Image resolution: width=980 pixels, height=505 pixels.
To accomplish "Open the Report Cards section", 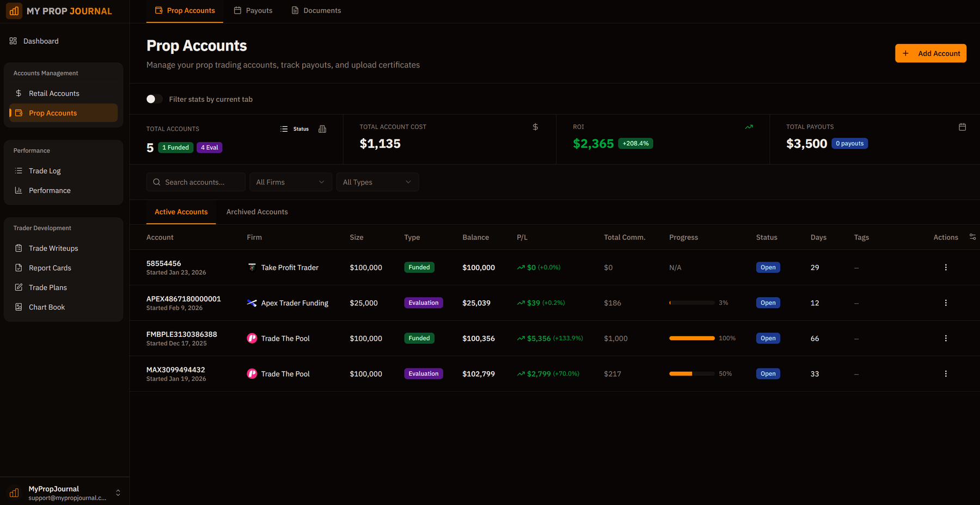I will 50,267.
